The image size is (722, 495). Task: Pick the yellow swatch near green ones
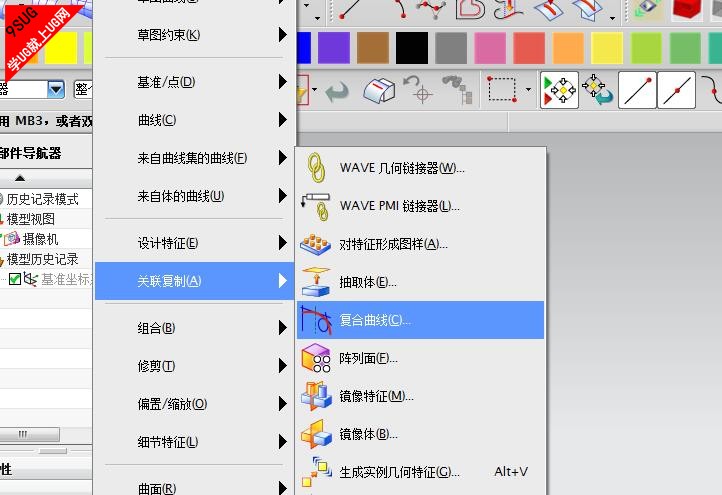pyautogui.click(x=607, y=48)
